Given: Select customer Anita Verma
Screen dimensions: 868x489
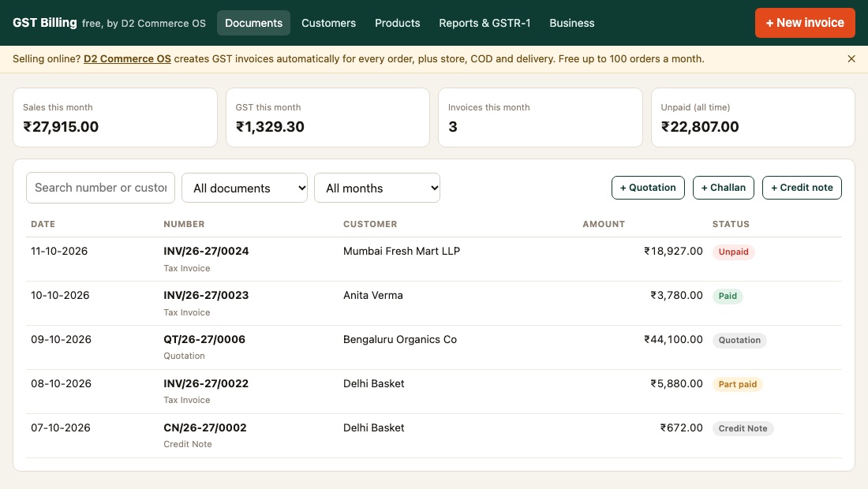Looking at the screenshot, I should [x=373, y=296].
